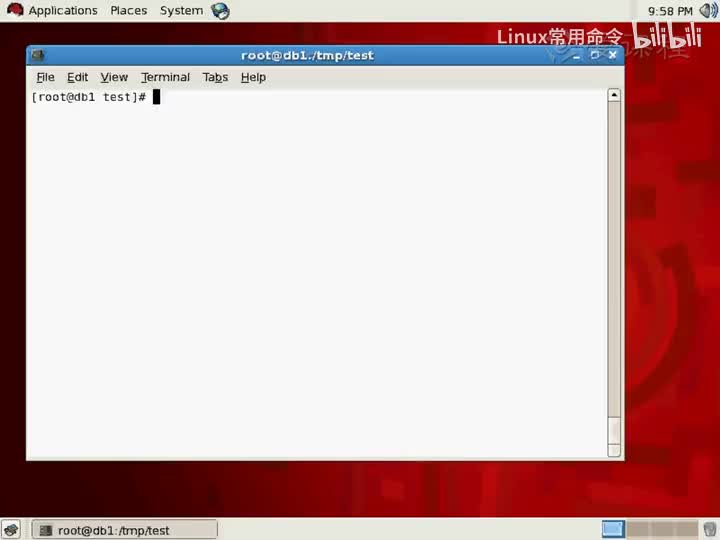Click the Red Hat logo icon
The image size is (720, 540).
pyautogui.click(x=15, y=10)
